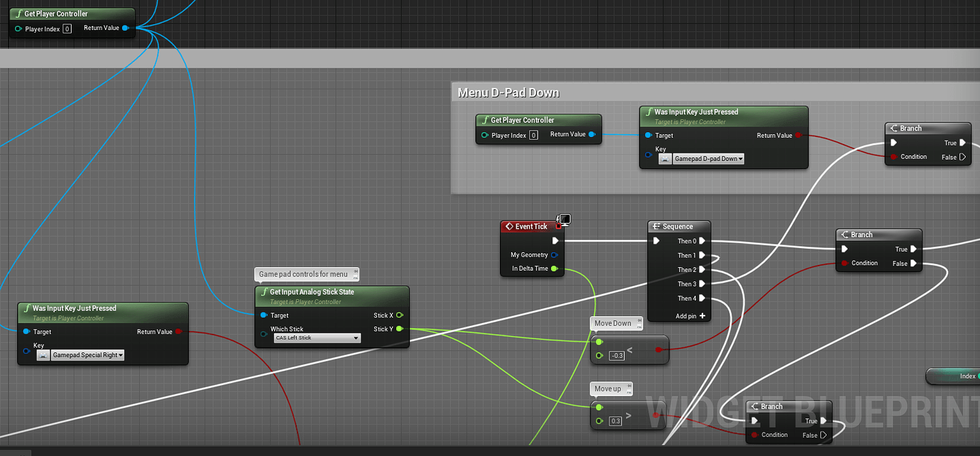
Task: Click Player Index pin of top-left Get Player Controller
Action: pyautogui.click(x=18, y=29)
